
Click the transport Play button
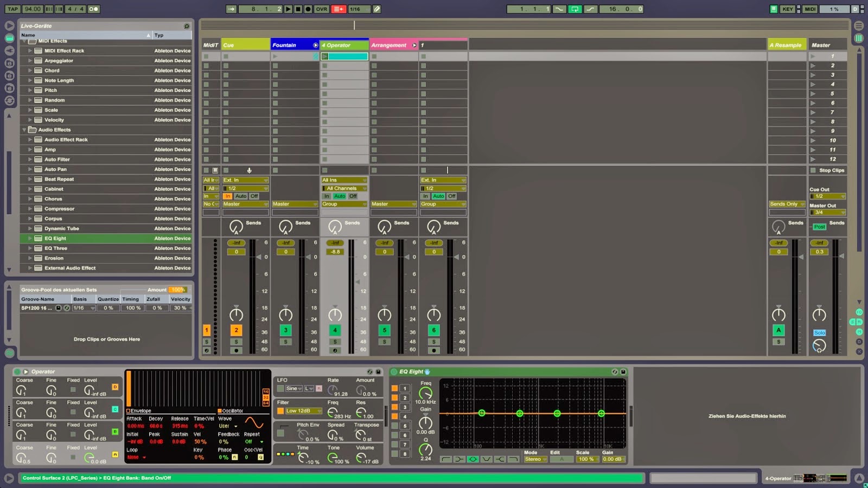(288, 9)
